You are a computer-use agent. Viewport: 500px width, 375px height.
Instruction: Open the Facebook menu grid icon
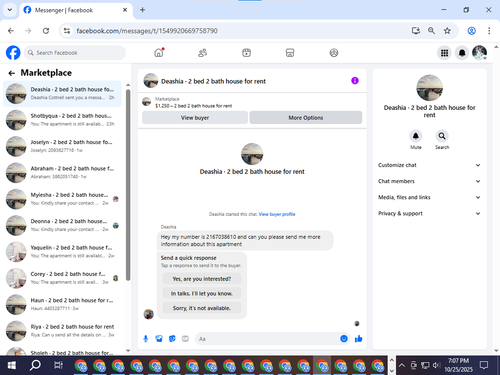[444, 53]
